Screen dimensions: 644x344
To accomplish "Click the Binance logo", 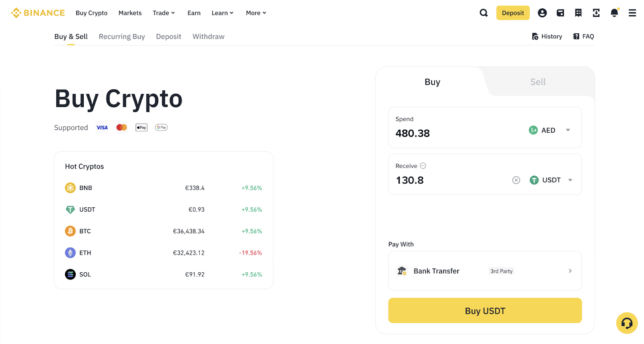I will [x=38, y=13].
